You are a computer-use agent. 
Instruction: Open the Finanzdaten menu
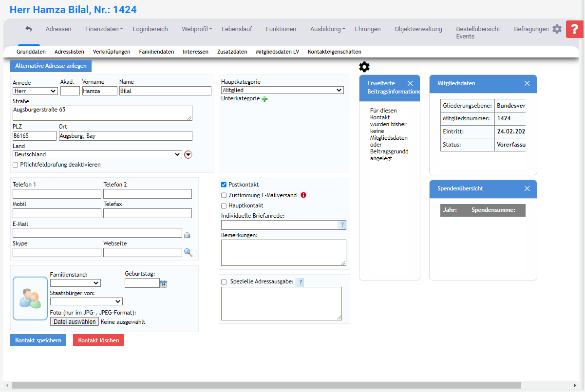(104, 29)
